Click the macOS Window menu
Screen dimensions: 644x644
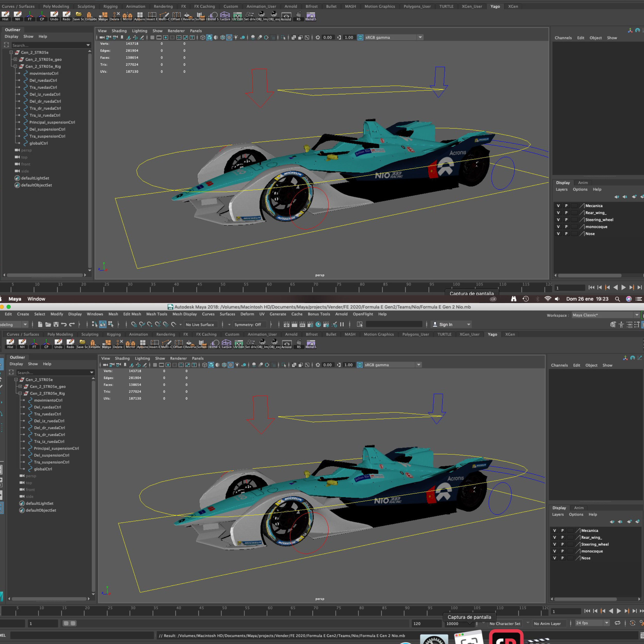coord(36,299)
